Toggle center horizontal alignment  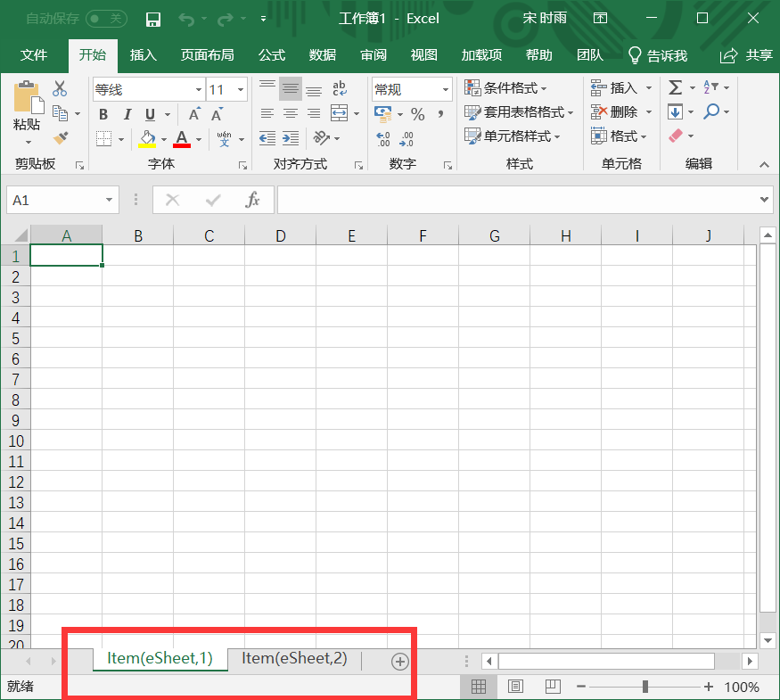(x=291, y=114)
